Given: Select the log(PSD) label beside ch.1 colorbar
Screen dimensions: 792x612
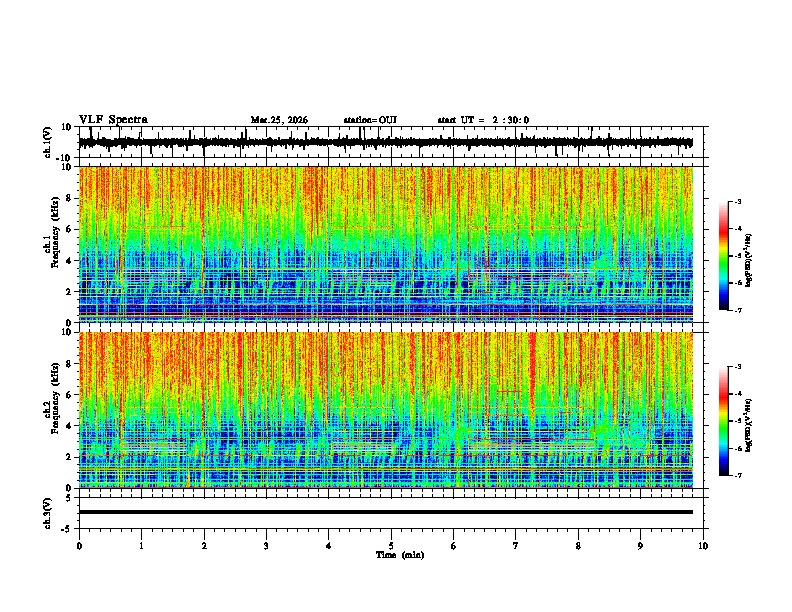Looking at the screenshot, I should 749,261.
